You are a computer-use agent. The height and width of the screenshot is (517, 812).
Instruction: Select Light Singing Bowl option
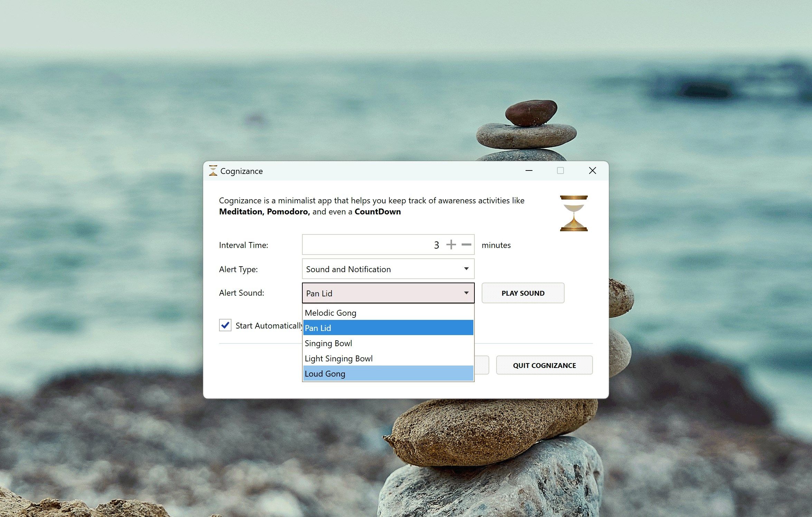pyautogui.click(x=388, y=358)
